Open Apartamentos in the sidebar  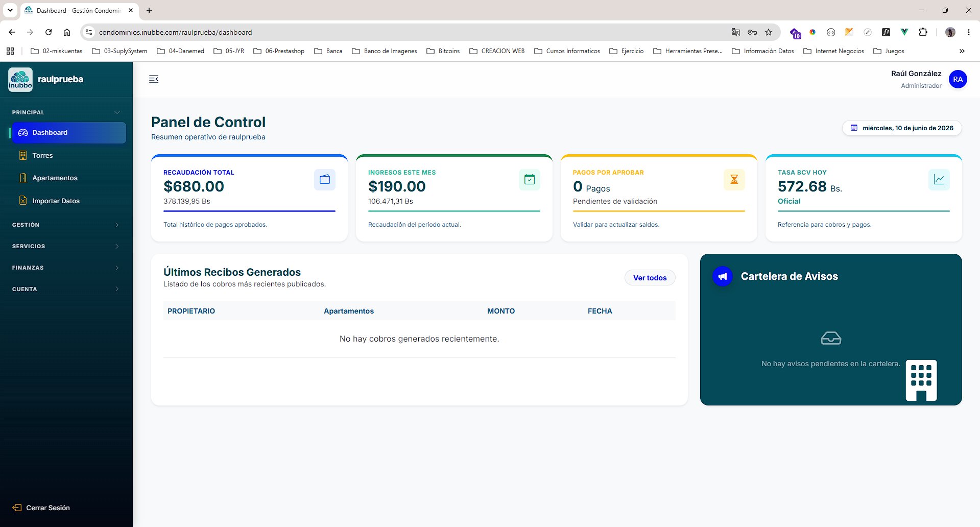pos(69,178)
